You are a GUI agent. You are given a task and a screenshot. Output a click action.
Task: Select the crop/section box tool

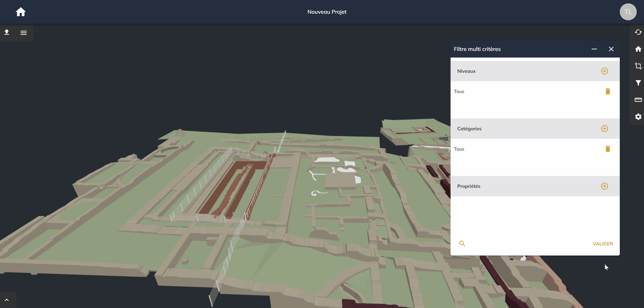coord(638,66)
